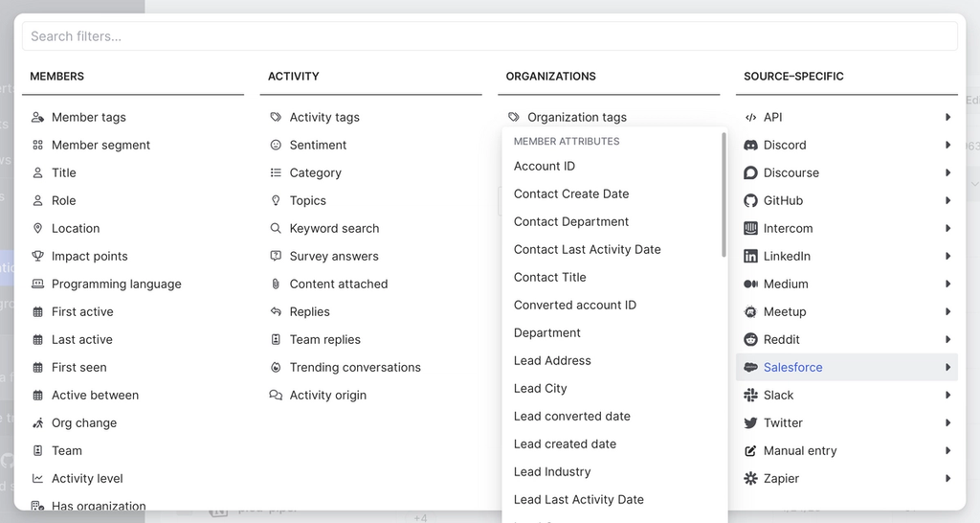The width and height of the screenshot is (980, 523).
Task: Choose Lead City from member attributes
Action: click(541, 389)
